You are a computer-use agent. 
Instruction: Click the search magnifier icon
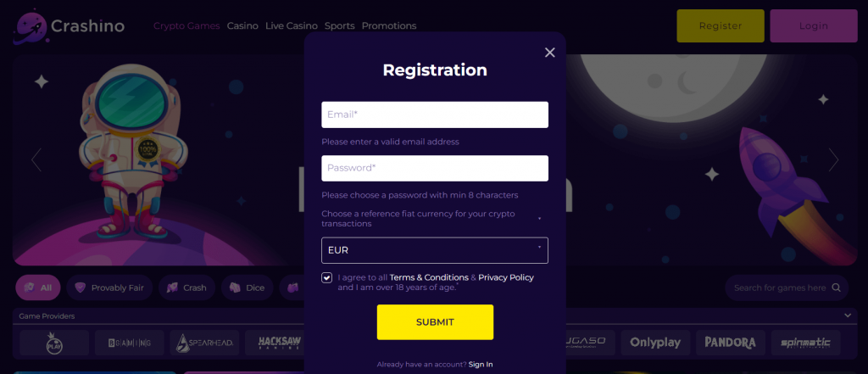[837, 287]
